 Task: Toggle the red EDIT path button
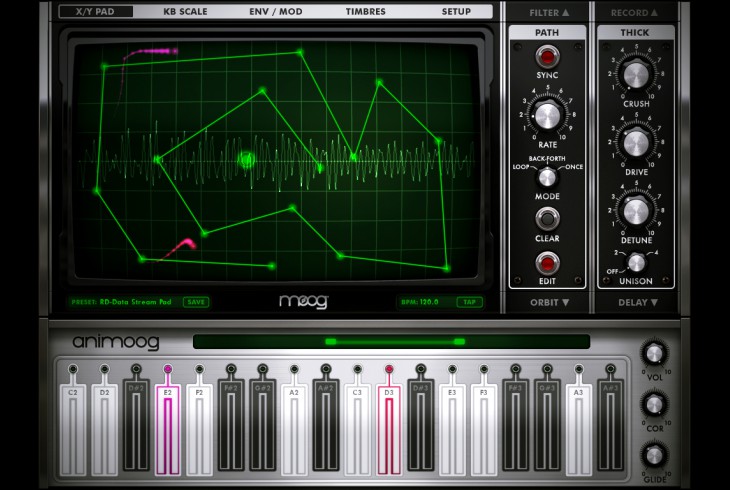click(x=547, y=263)
